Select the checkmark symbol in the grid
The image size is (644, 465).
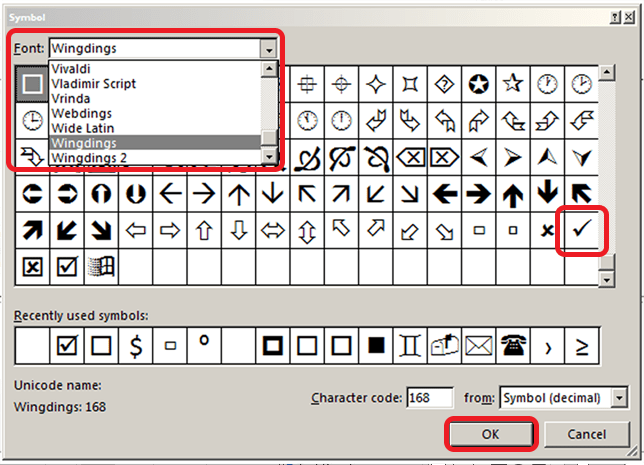pyautogui.click(x=580, y=231)
